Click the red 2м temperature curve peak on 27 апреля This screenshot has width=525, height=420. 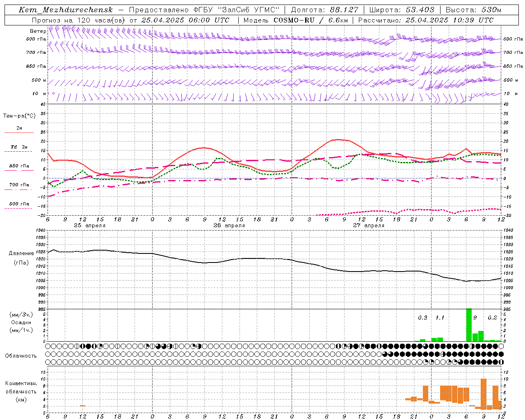[x=338, y=140]
